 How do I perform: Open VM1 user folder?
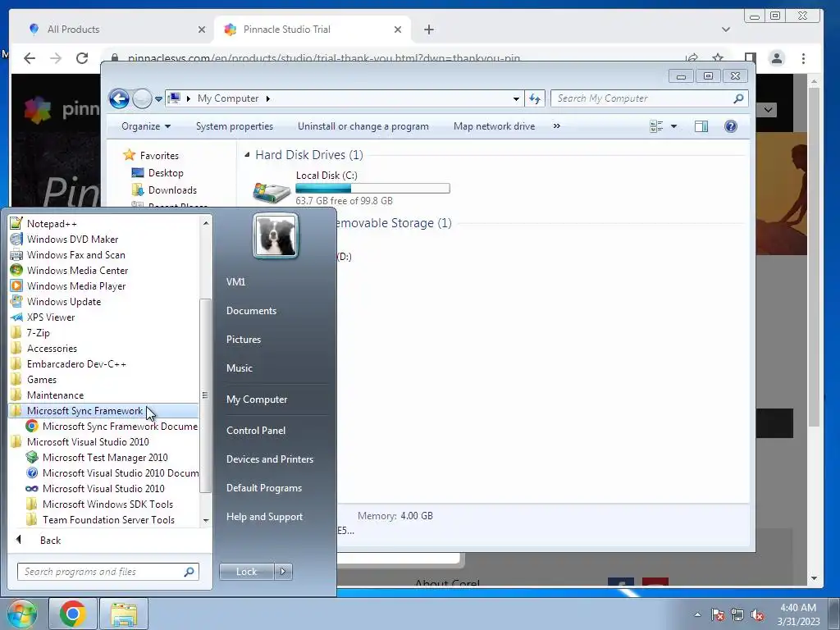[235, 282]
